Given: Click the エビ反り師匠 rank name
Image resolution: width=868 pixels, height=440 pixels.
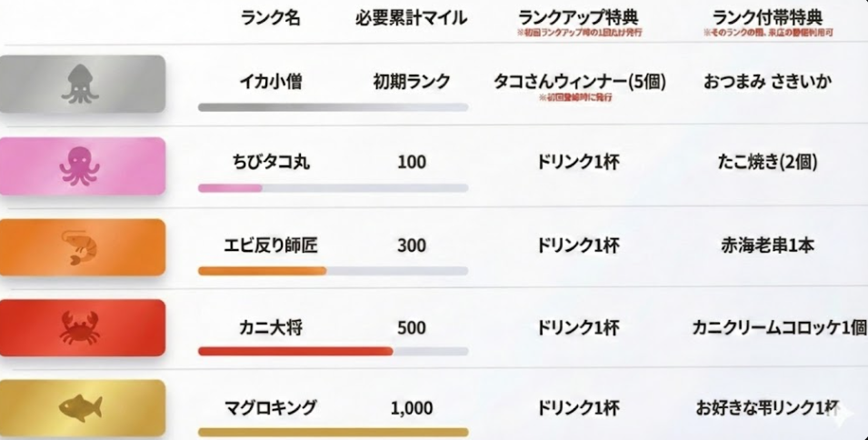Looking at the screenshot, I should [x=271, y=245].
